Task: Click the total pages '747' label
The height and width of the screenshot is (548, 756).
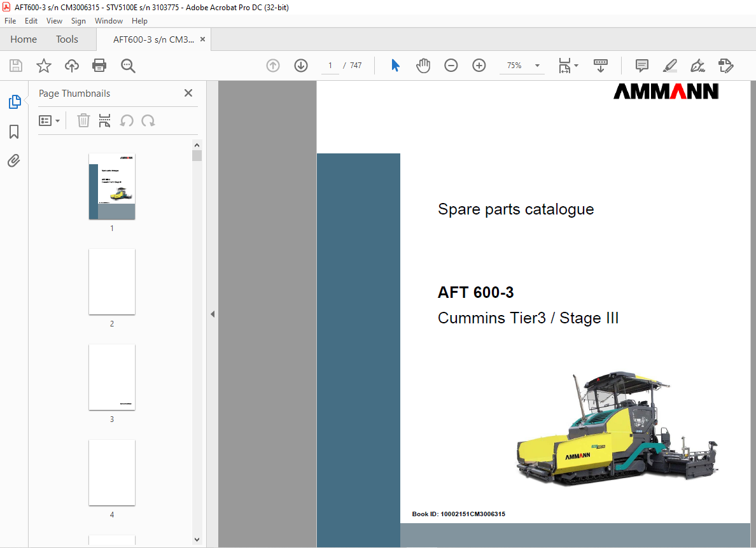Action: [x=356, y=66]
